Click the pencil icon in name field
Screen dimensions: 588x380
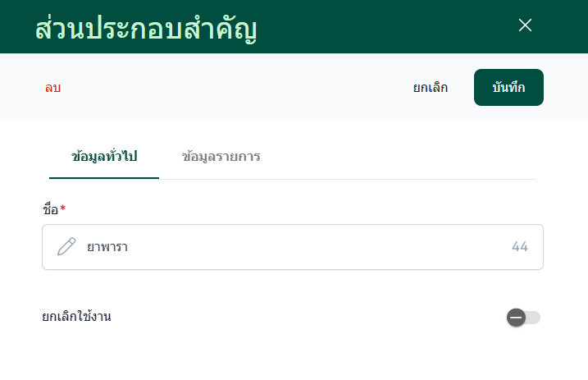pyautogui.click(x=66, y=247)
